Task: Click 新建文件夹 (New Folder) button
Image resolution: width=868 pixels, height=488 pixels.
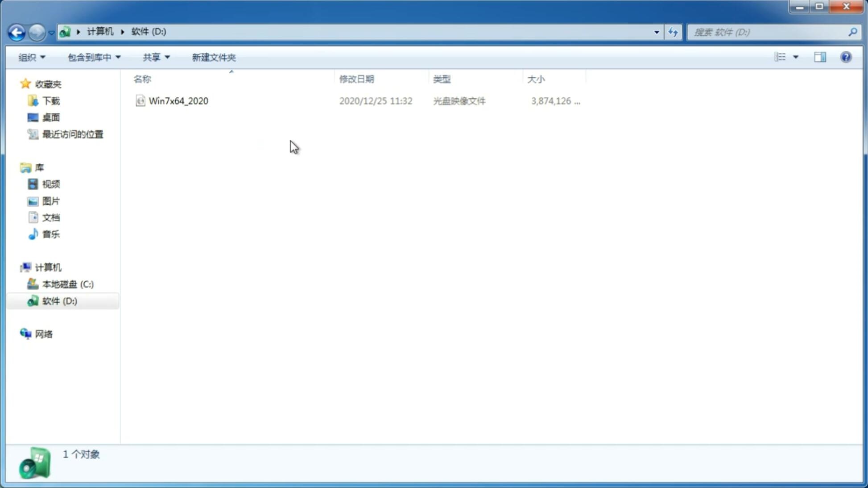Action: [x=213, y=57]
